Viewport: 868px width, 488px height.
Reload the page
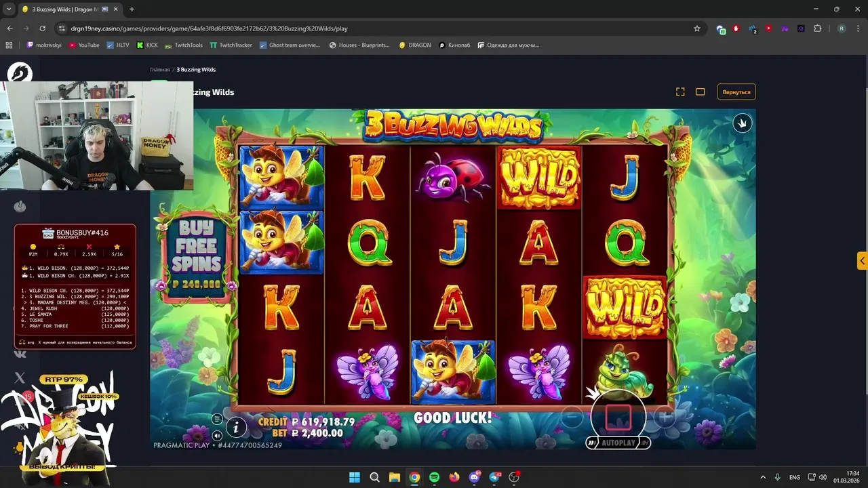pyautogui.click(x=42, y=28)
